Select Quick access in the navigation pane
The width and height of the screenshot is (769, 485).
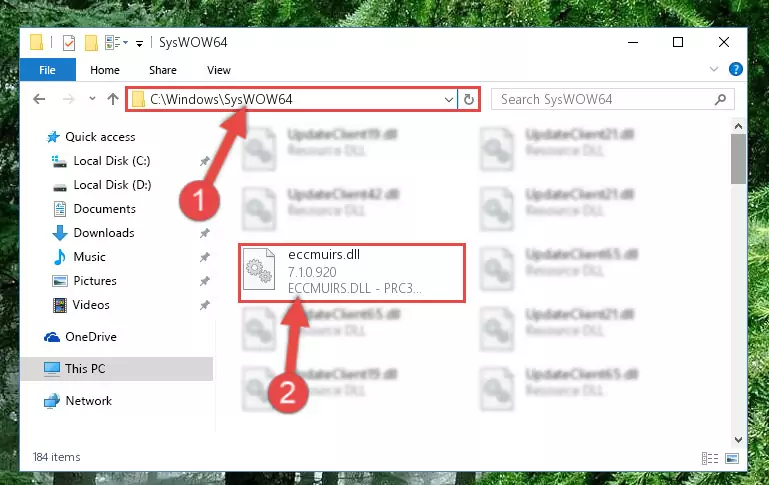click(x=100, y=137)
